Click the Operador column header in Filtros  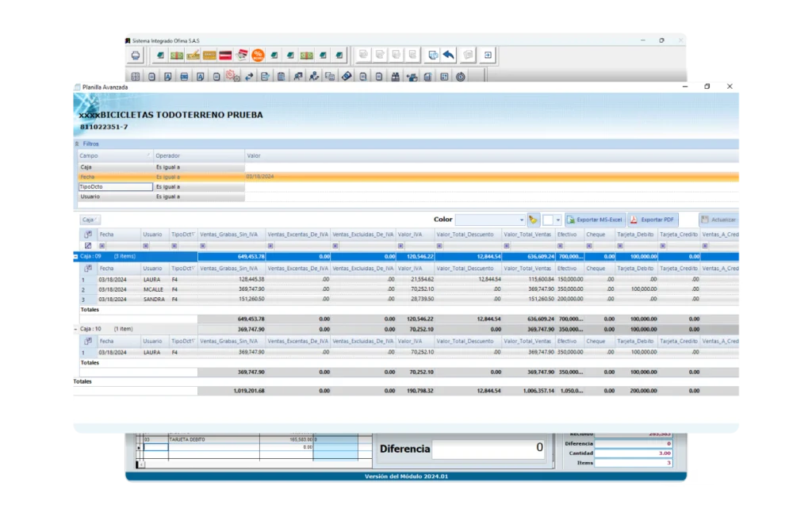(x=199, y=155)
